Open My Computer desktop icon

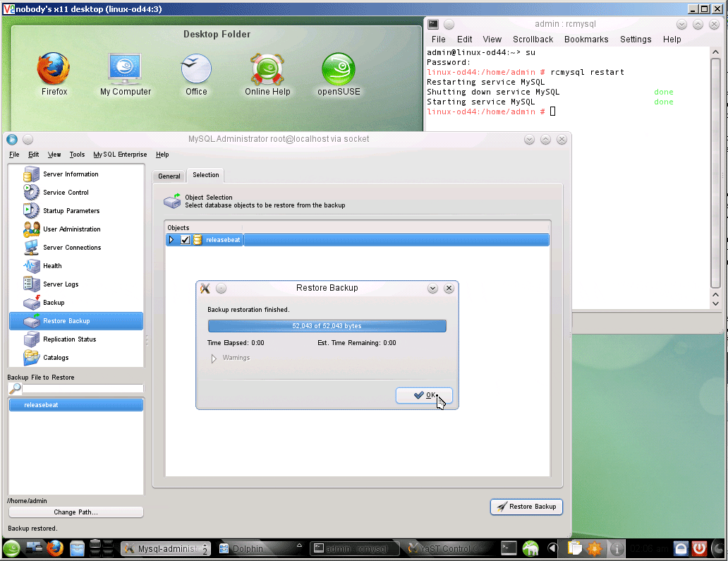point(126,74)
